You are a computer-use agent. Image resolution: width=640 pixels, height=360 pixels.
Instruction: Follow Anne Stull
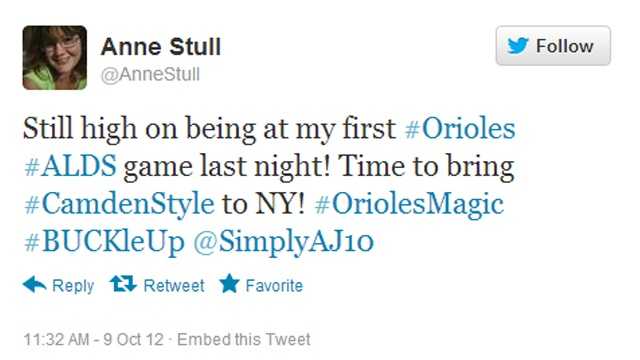553,46
